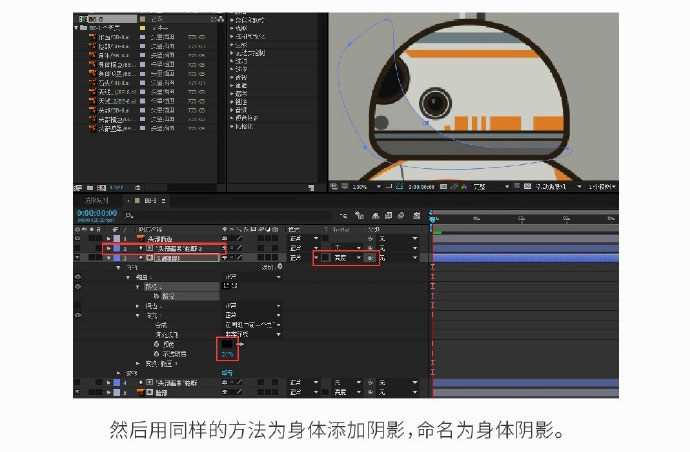Enable the motion blur icon in timeline toolbar
The width and height of the screenshot is (690, 452).
(401, 216)
